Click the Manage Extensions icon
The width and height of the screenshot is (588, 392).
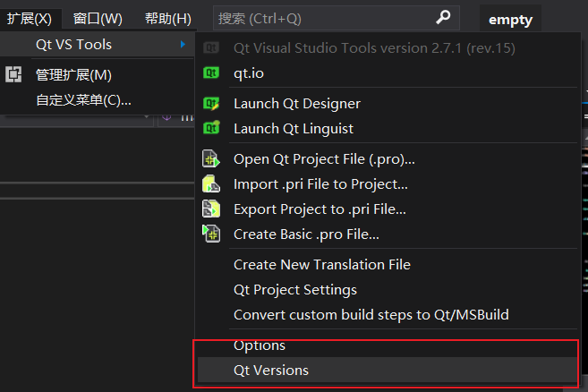(x=13, y=74)
